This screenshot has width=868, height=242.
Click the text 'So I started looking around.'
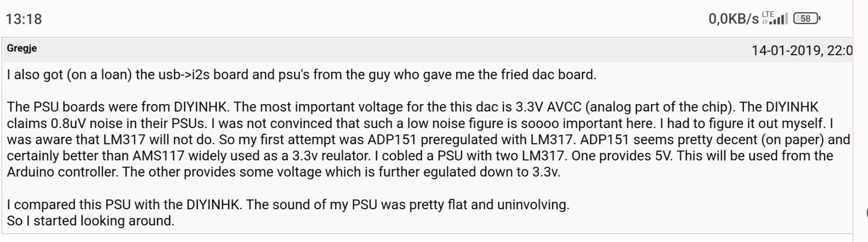click(x=91, y=221)
